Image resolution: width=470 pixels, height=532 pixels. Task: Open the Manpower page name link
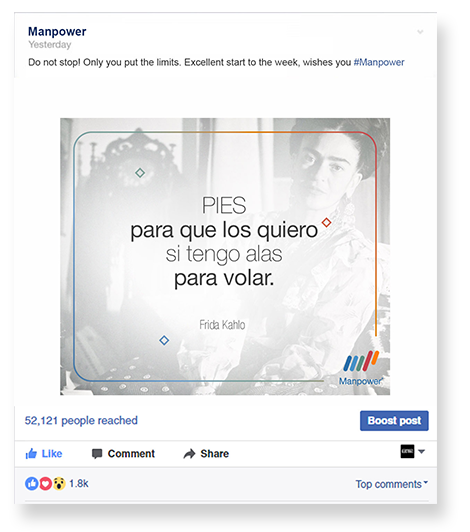pyautogui.click(x=57, y=32)
